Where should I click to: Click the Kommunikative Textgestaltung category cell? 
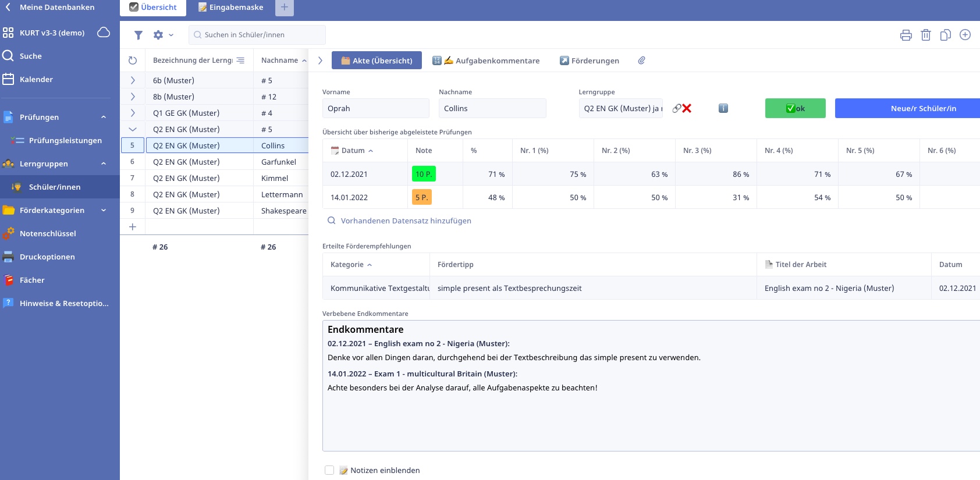[377, 288]
